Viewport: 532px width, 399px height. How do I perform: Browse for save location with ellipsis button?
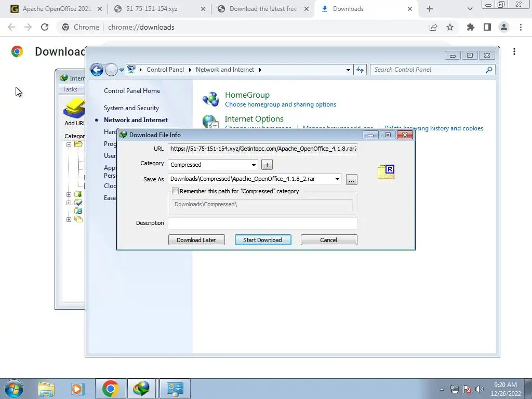(x=352, y=179)
